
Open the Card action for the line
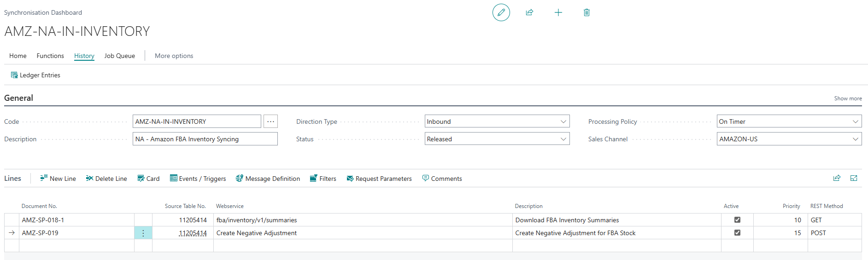pos(148,179)
